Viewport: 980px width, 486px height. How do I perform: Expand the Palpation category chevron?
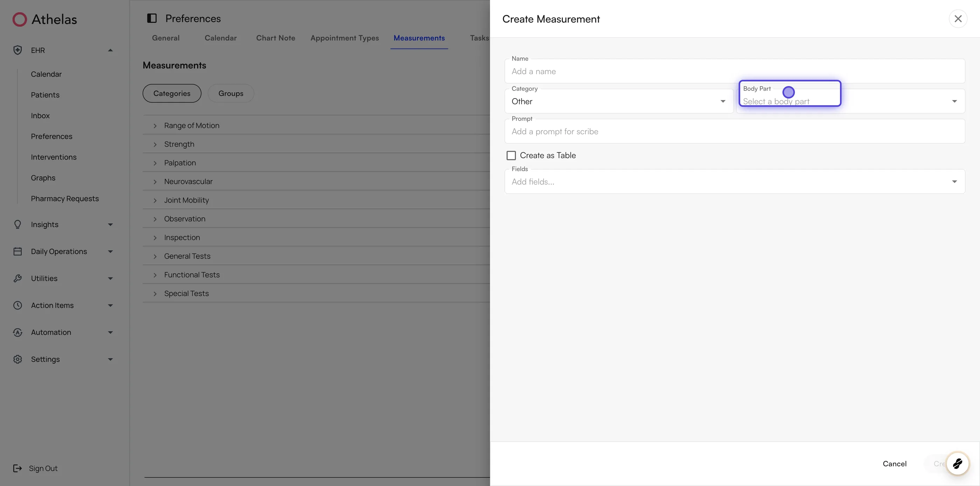tap(155, 163)
